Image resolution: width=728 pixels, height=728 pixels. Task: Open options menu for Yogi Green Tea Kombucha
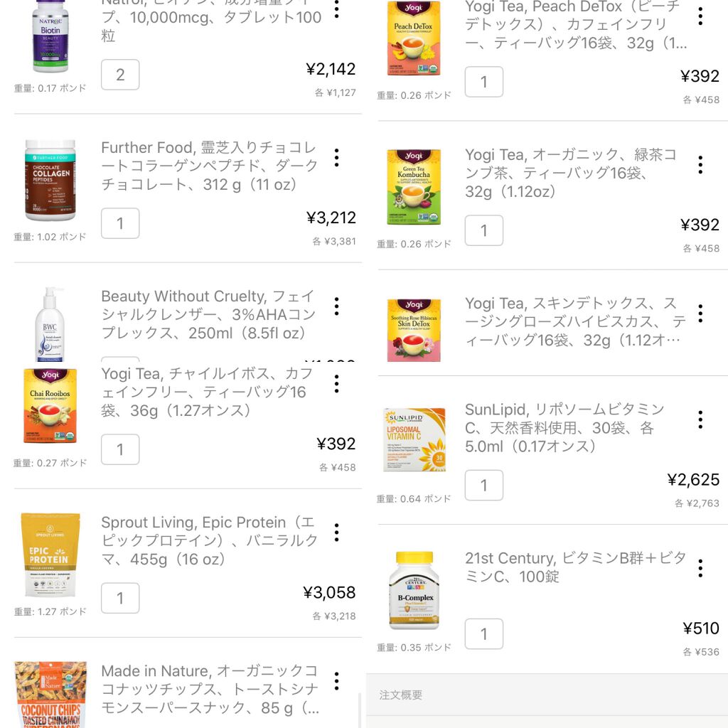pyautogui.click(x=700, y=165)
